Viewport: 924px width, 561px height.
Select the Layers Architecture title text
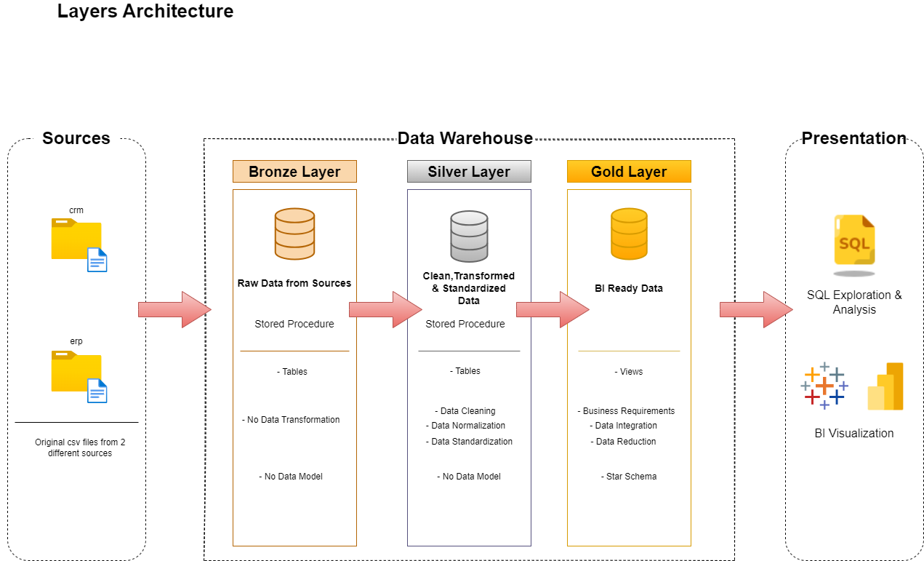(145, 12)
